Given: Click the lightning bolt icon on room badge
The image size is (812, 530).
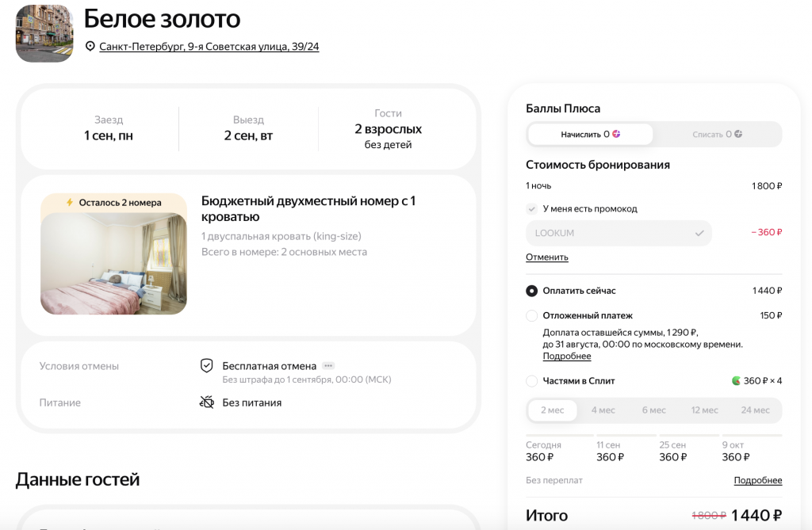Looking at the screenshot, I should 70,202.
